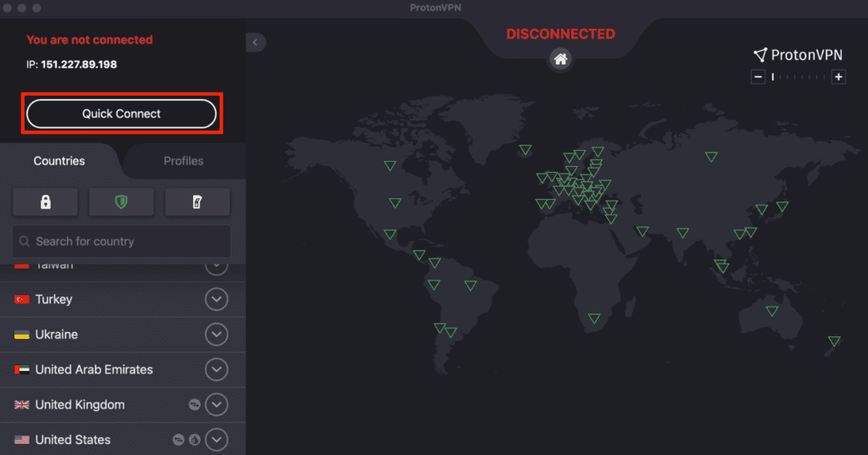Expand the United States server chevron
Image resolution: width=868 pixels, height=455 pixels.
pyautogui.click(x=216, y=440)
